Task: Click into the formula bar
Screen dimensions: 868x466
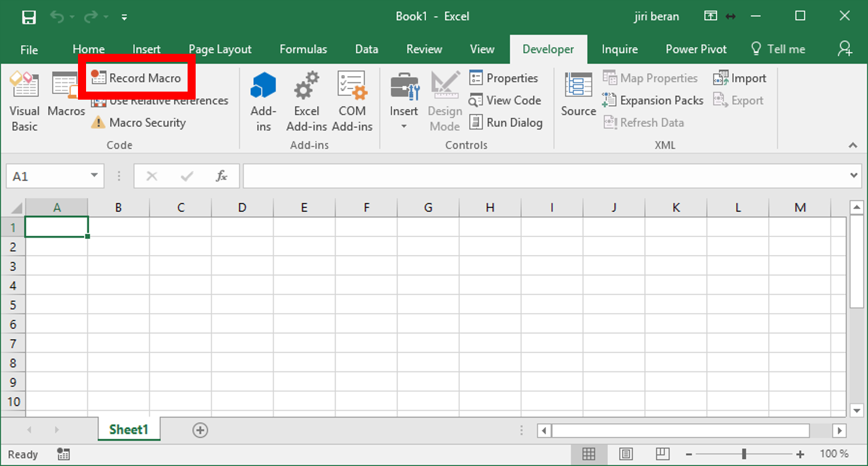Action: click(x=545, y=176)
